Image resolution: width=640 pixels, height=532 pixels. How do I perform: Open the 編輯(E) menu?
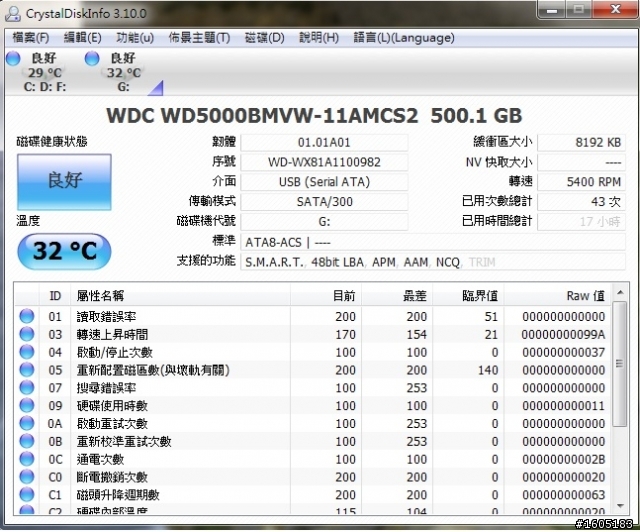[82, 38]
